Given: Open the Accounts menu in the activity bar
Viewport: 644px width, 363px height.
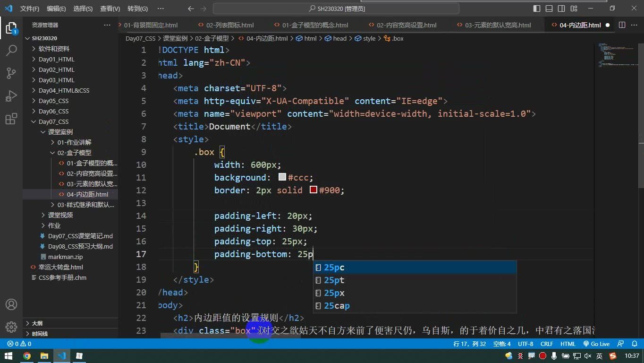Looking at the screenshot, I should point(11,304).
